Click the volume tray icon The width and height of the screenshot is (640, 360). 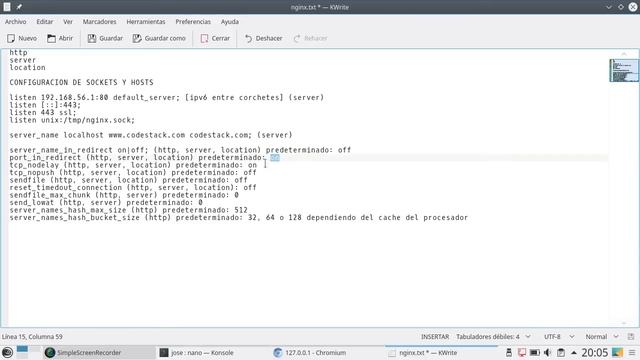tap(548, 353)
